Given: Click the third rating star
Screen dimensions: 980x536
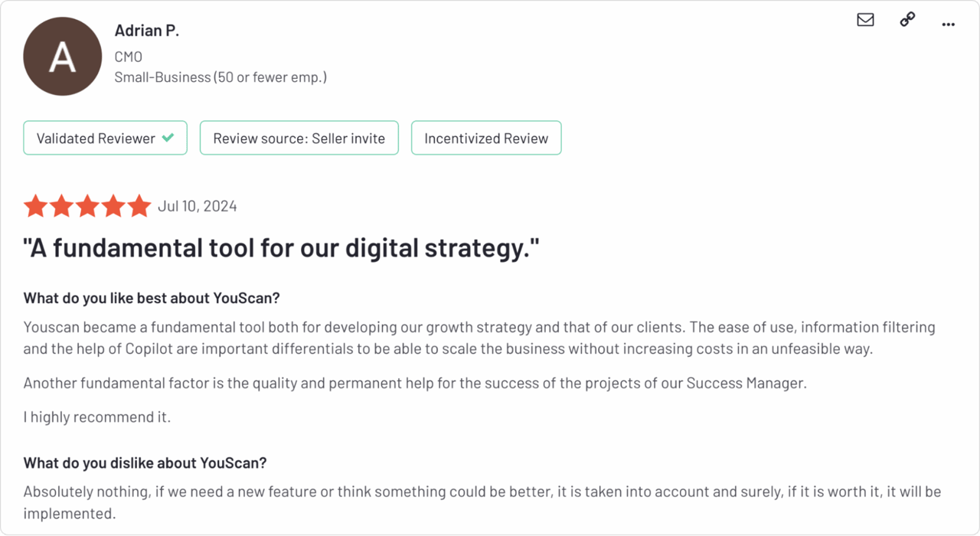Looking at the screenshot, I should click(87, 206).
